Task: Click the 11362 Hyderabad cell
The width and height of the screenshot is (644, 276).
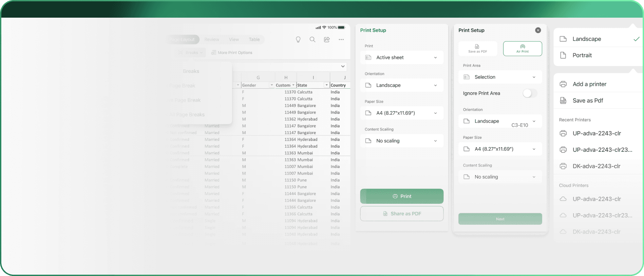Action: point(301,119)
